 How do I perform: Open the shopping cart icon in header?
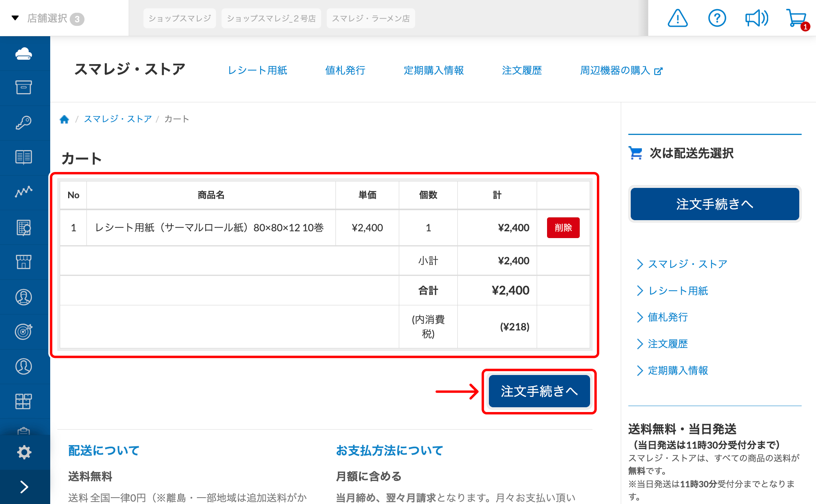pyautogui.click(x=796, y=18)
